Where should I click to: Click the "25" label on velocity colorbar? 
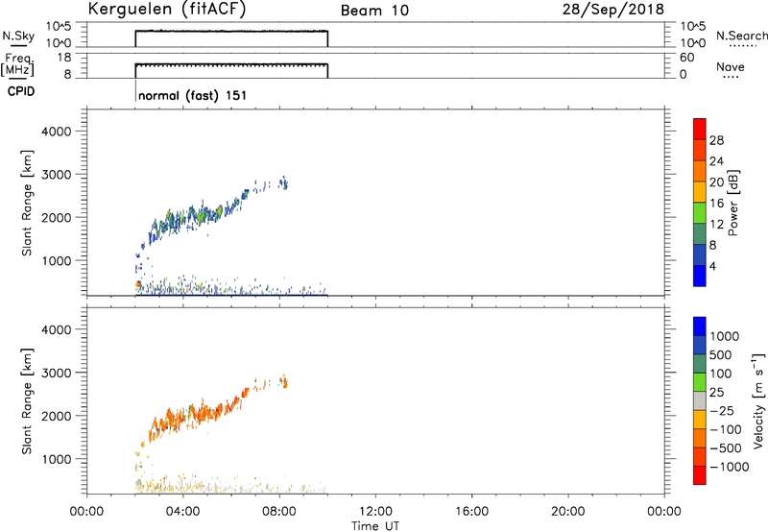pos(717,392)
